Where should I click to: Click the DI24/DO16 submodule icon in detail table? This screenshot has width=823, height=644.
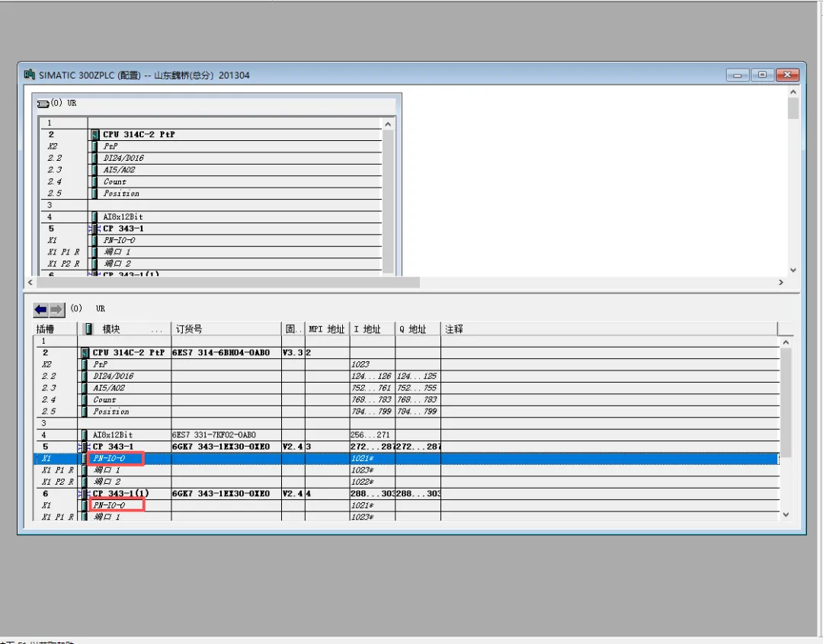click(x=85, y=376)
